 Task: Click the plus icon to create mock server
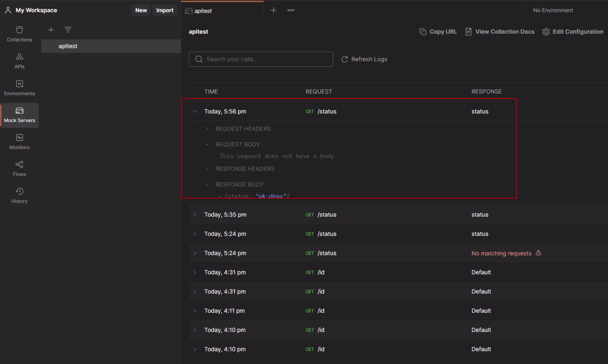[51, 30]
